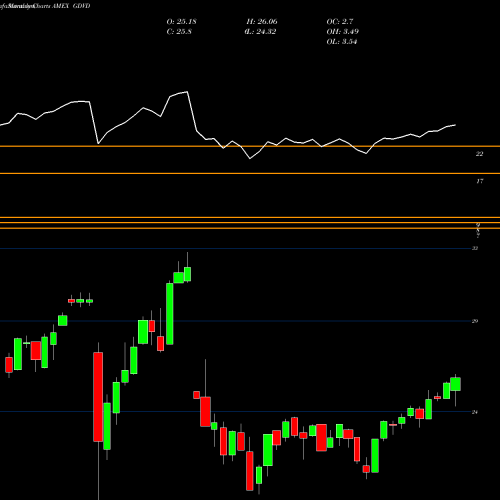Click the end point of the white indicator line
The image size is (500, 500).
[x=455, y=125]
